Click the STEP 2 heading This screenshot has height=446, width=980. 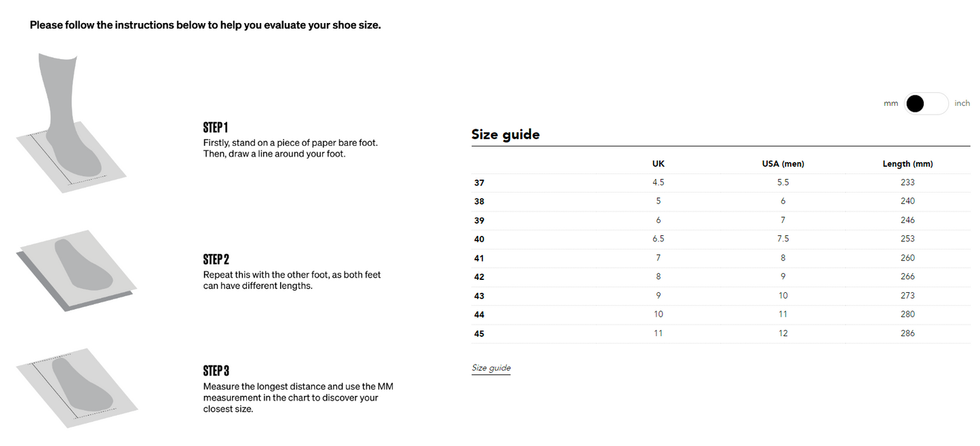216,260
